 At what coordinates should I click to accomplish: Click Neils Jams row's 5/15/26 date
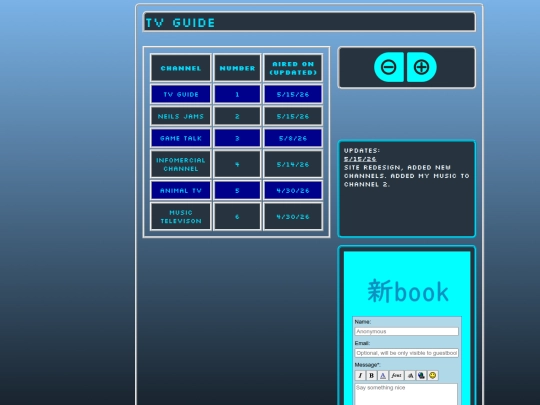293,116
